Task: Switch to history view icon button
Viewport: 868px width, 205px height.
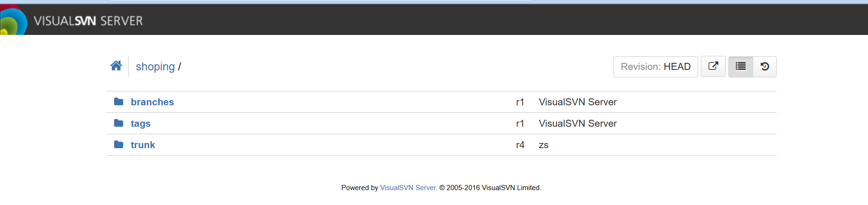Action: coord(765,67)
